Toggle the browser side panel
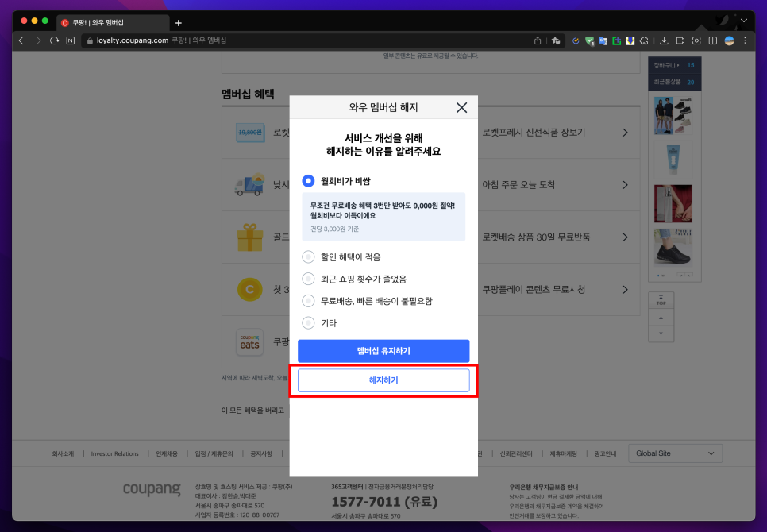Image resolution: width=767 pixels, height=532 pixels. [x=713, y=40]
